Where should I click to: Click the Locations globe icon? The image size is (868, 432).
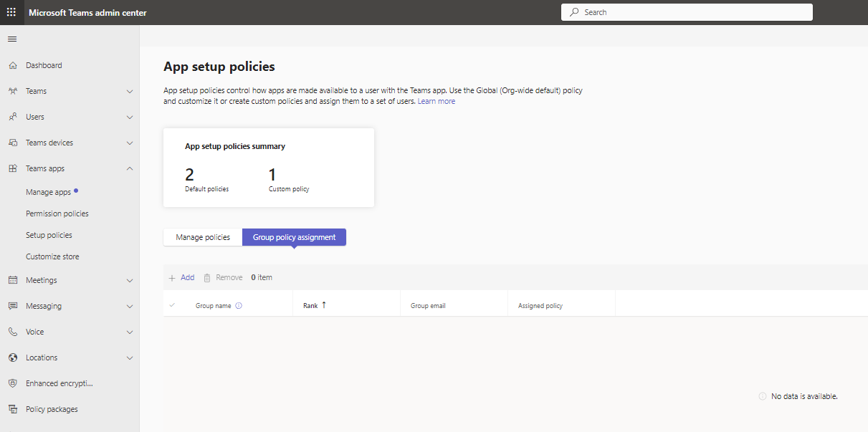pos(13,357)
